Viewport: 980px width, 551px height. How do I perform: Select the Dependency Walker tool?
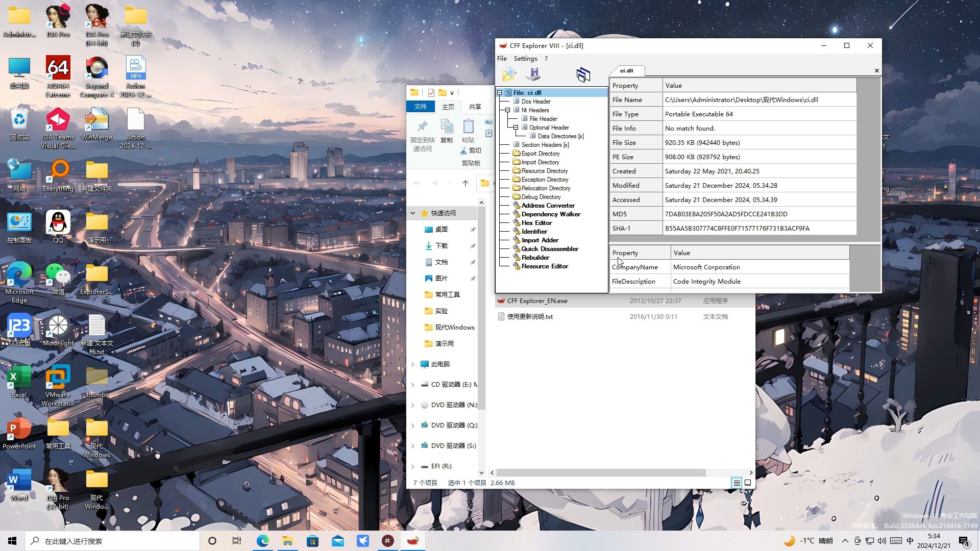(551, 214)
